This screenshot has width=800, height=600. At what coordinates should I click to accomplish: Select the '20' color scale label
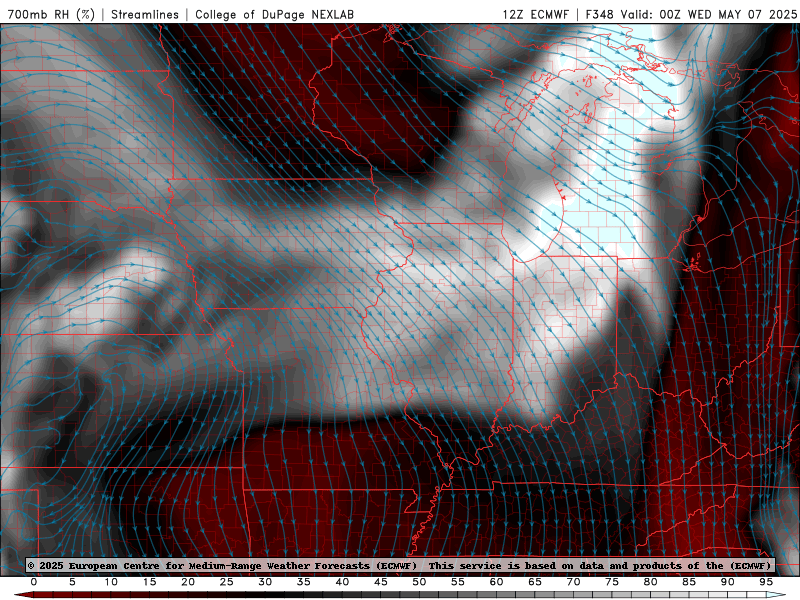pyautogui.click(x=188, y=582)
